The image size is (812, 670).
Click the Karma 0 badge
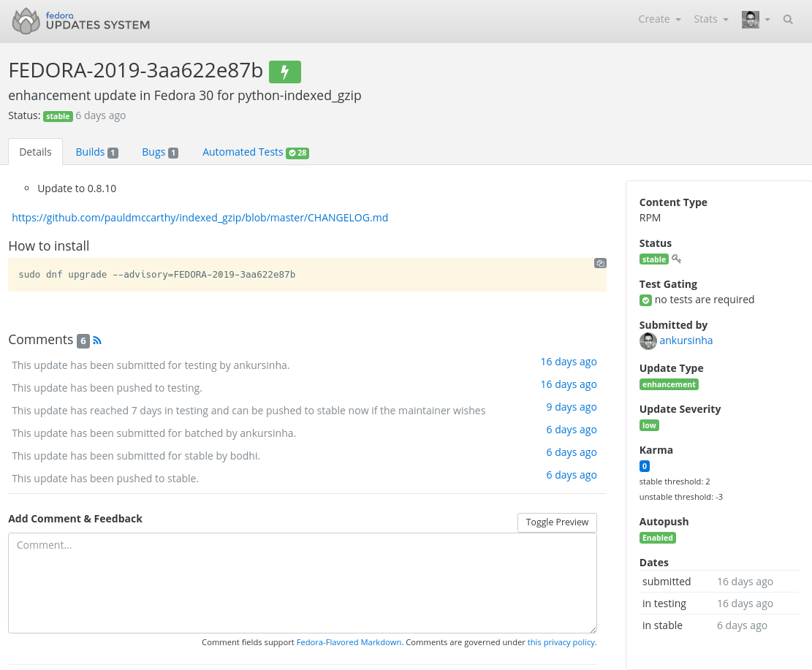pos(644,466)
